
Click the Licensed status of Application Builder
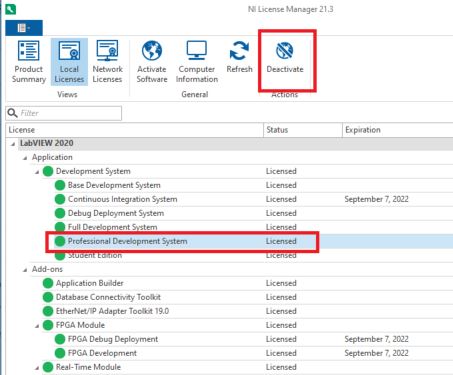pos(281,283)
